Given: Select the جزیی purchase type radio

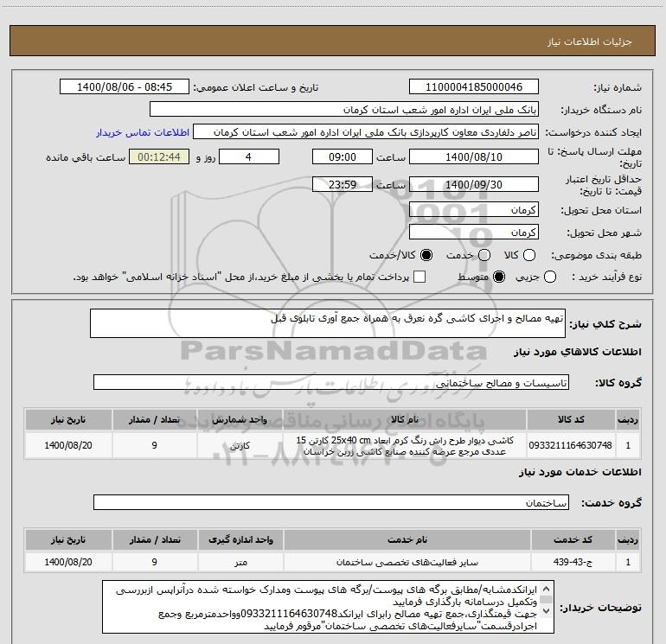Looking at the screenshot, I should 549,277.
